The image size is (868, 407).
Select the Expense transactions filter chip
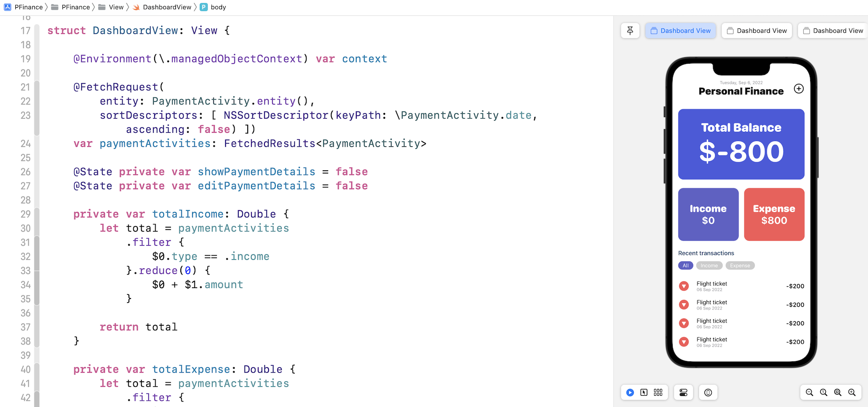[740, 266]
